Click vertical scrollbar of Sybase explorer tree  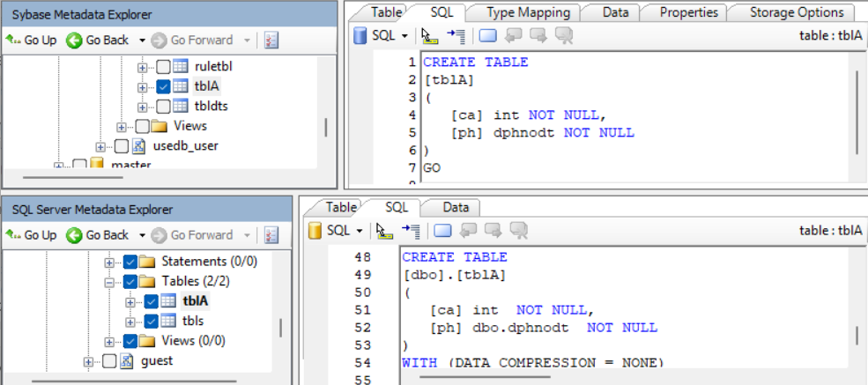click(325, 127)
